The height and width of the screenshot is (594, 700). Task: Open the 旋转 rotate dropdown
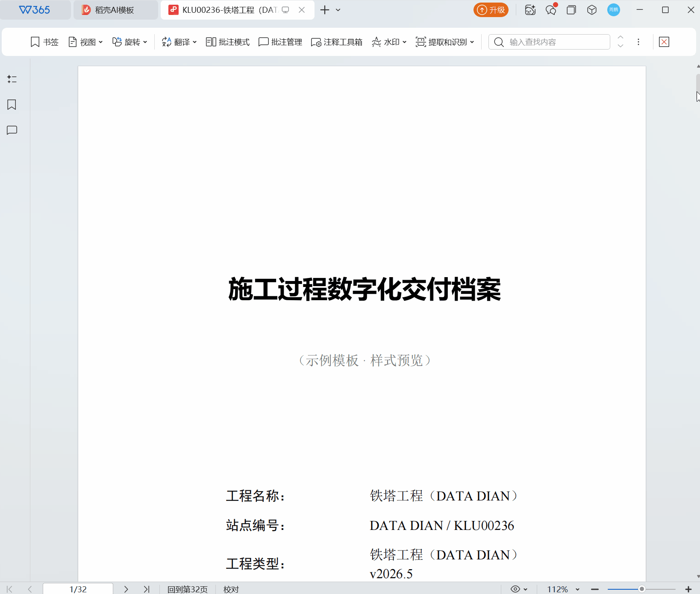130,42
